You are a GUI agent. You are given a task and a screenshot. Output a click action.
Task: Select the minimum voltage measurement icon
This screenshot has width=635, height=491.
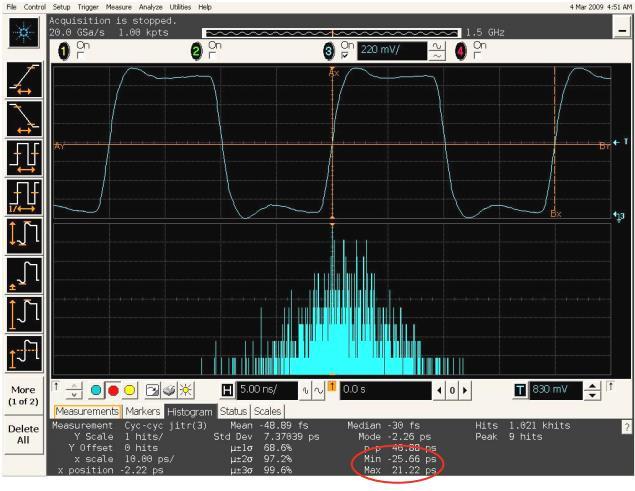point(24,275)
